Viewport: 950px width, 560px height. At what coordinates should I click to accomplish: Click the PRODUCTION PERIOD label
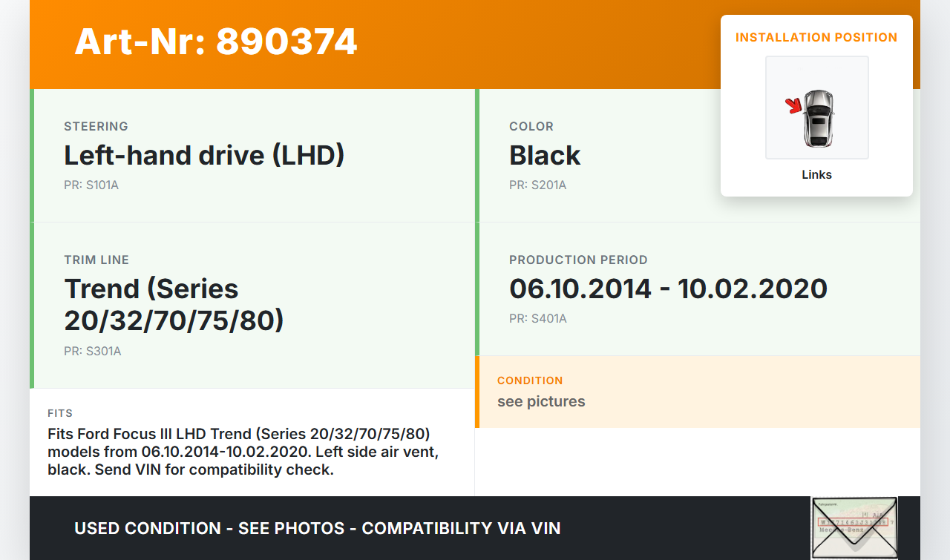click(578, 260)
